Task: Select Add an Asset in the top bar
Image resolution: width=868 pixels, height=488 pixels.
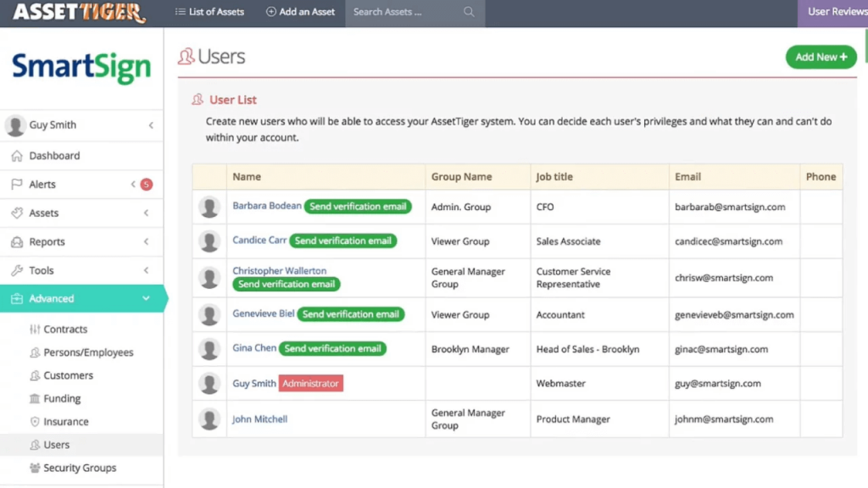Action: (x=300, y=12)
